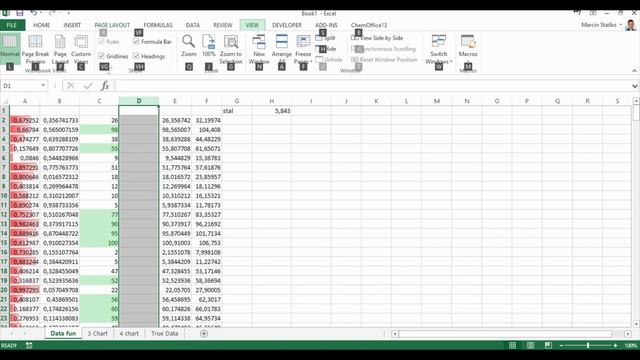Open the Undo history dropdown
640x360 pixels.
(x=41, y=13)
